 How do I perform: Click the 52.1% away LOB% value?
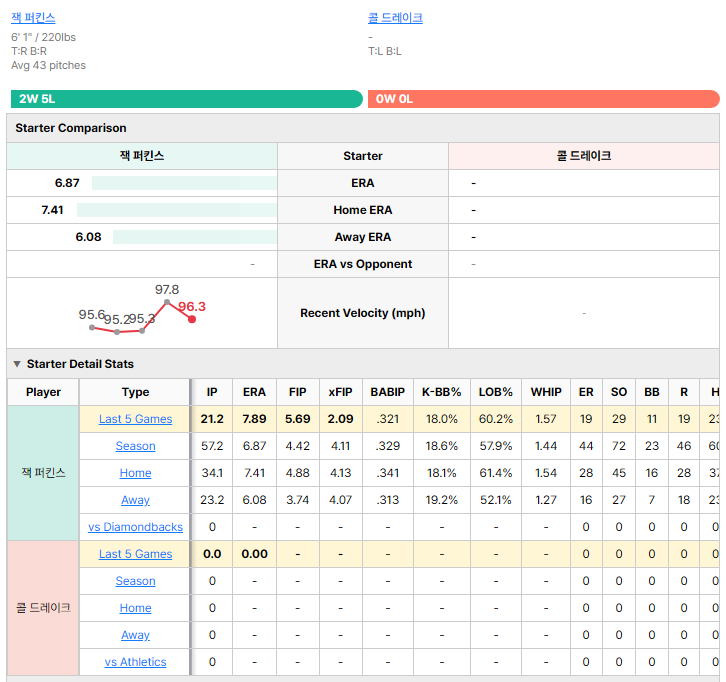[496, 500]
